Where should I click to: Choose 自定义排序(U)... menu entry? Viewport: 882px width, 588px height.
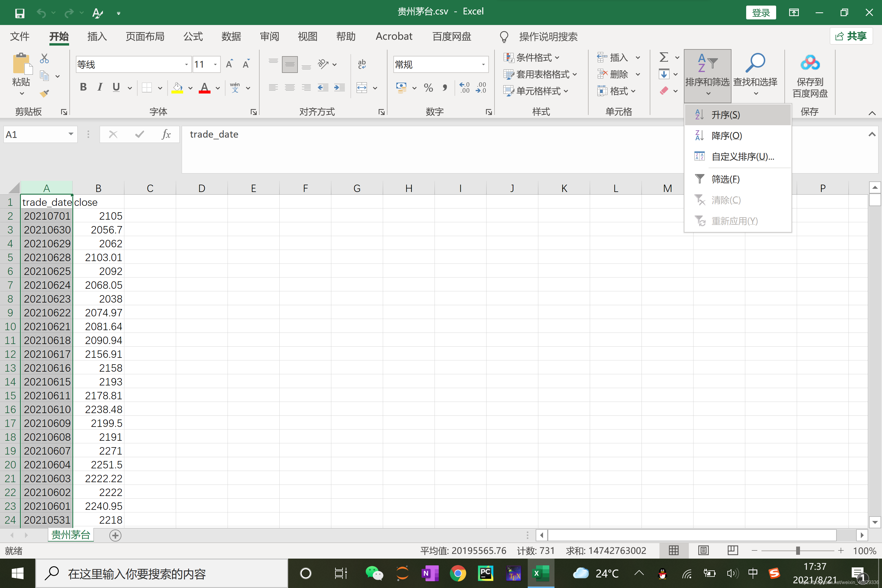[738, 157]
